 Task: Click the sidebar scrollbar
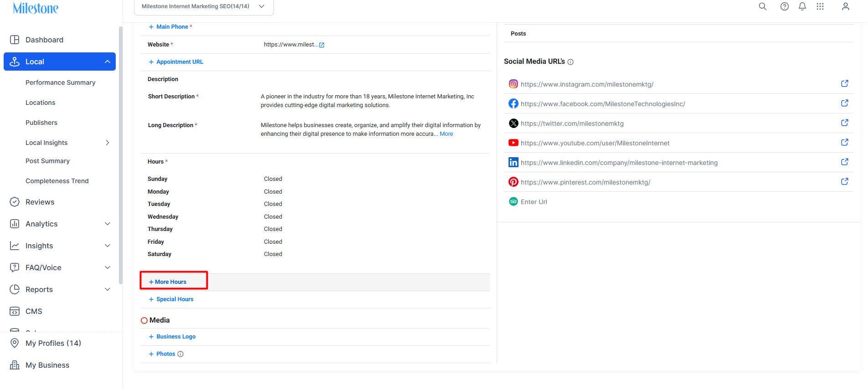(x=120, y=155)
